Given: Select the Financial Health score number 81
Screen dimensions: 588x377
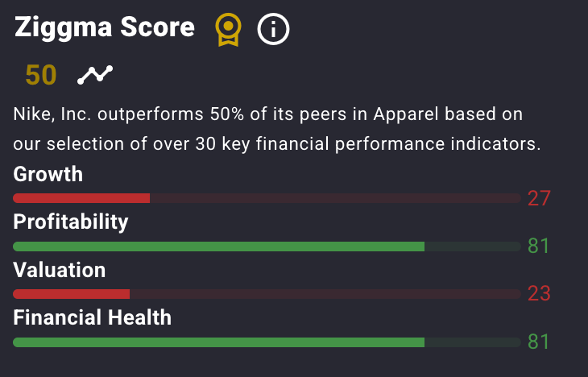Looking at the screenshot, I should click(x=539, y=342).
